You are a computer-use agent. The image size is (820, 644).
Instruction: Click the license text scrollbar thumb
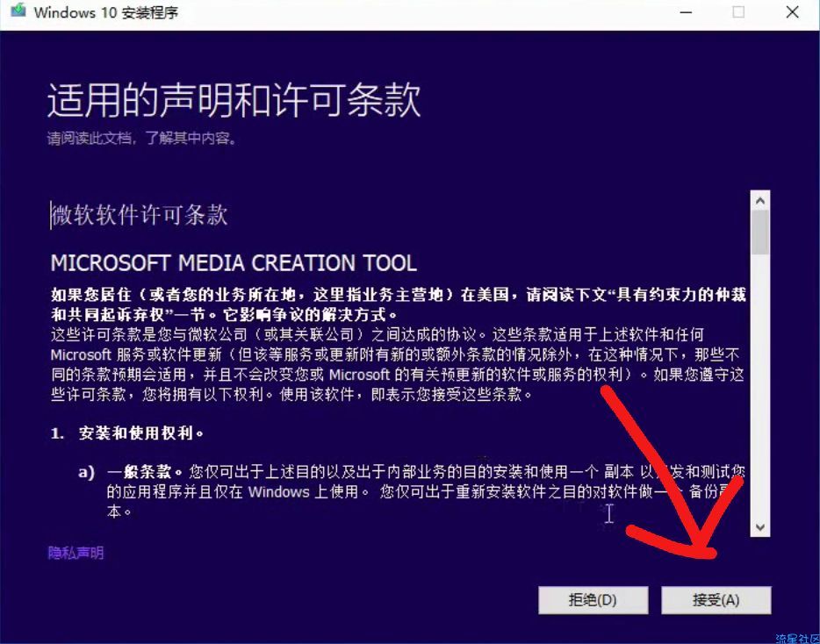point(759,233)
